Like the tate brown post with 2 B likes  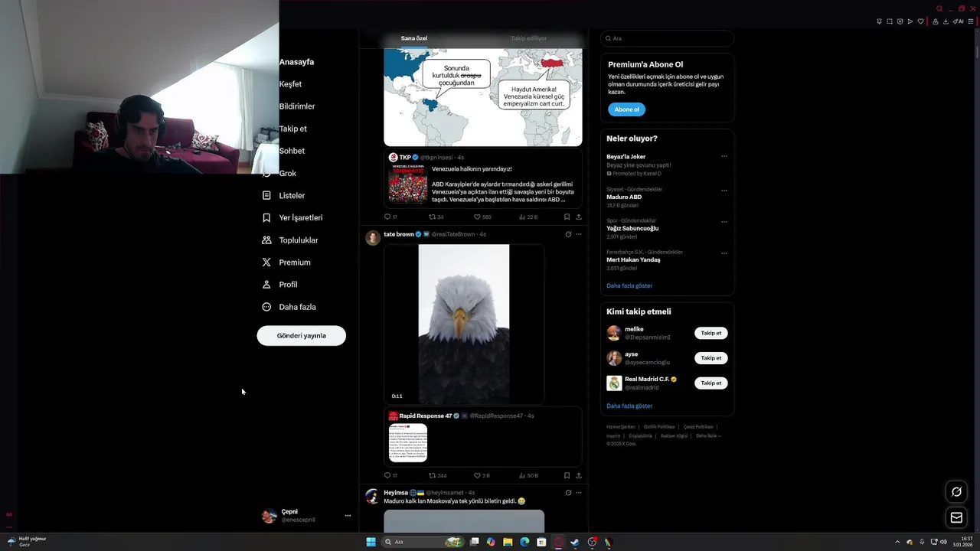coord(476,475)
